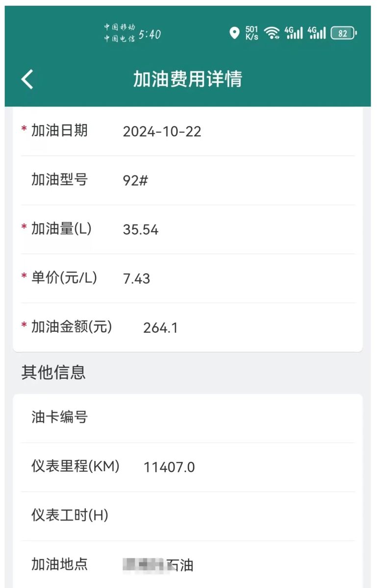Tap the Wi-Fi signal status icon

pos(271,33)
